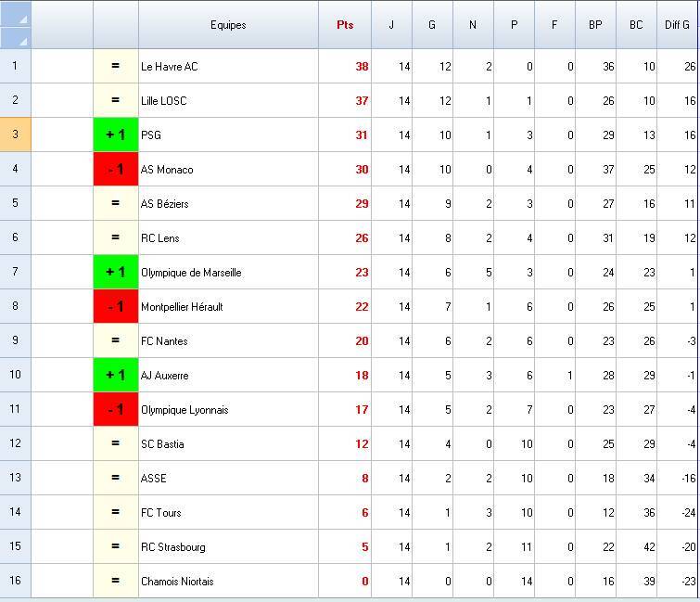This screenshot has width=700, height=602.
Task: Click the BC column header
Action: tap(636, 25)
